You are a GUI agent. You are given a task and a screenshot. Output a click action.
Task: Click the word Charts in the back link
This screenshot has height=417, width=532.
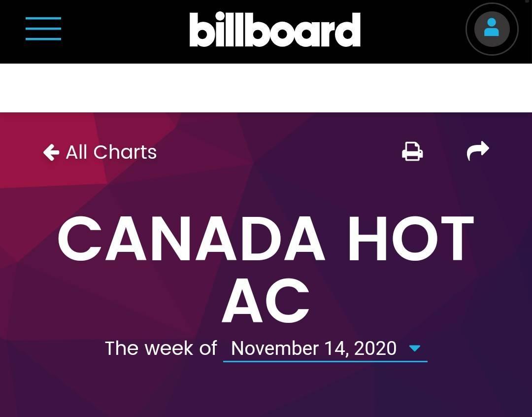point(125,152)
